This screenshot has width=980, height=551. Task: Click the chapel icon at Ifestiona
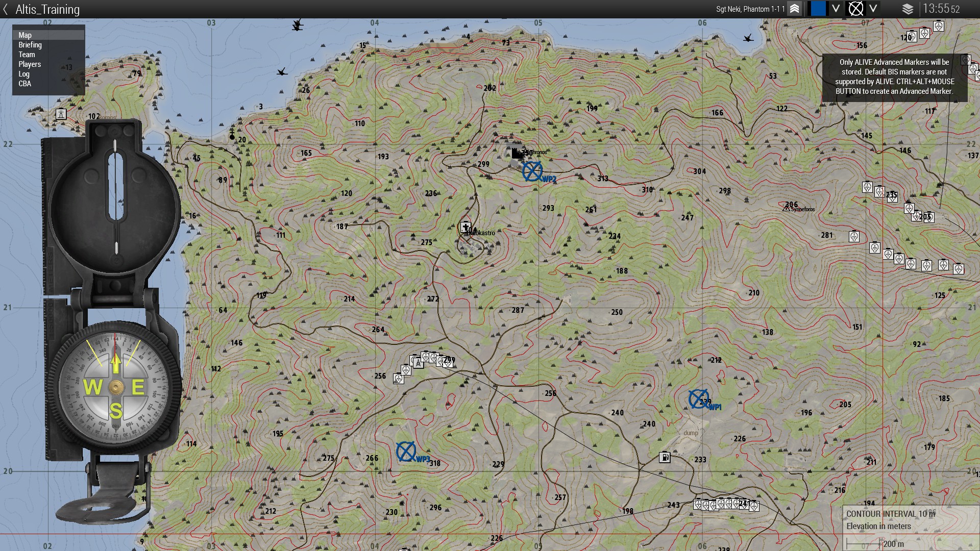[x=465, y=227]
